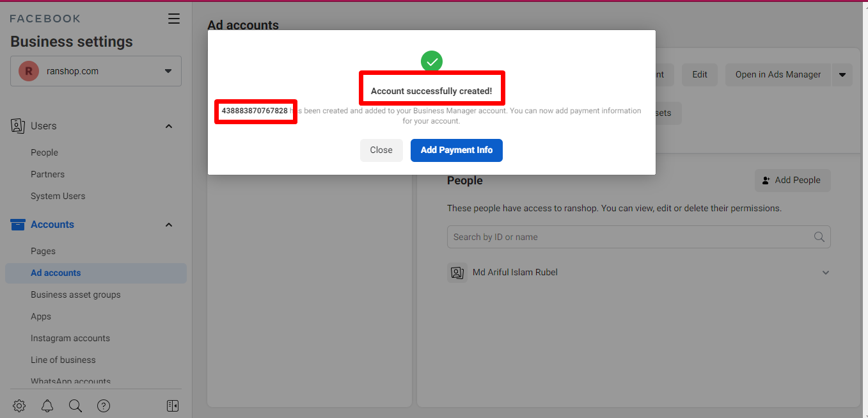Collapse the Users section chevron
This screenshot has height=418, width=868.
coord(169,126)
